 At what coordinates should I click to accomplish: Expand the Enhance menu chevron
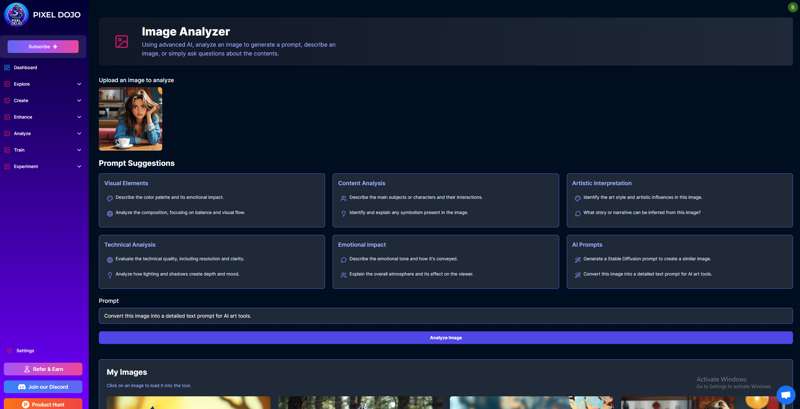(79, 117)
